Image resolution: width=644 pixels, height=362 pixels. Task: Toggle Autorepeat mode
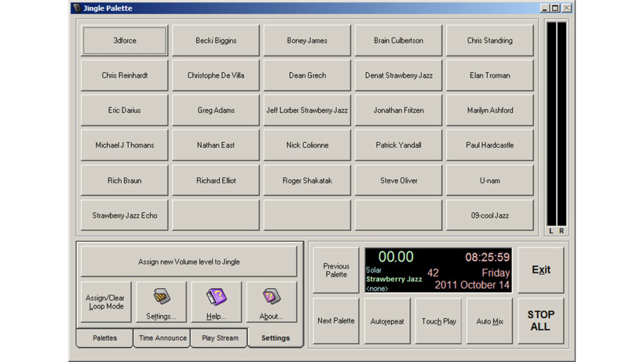387,321
